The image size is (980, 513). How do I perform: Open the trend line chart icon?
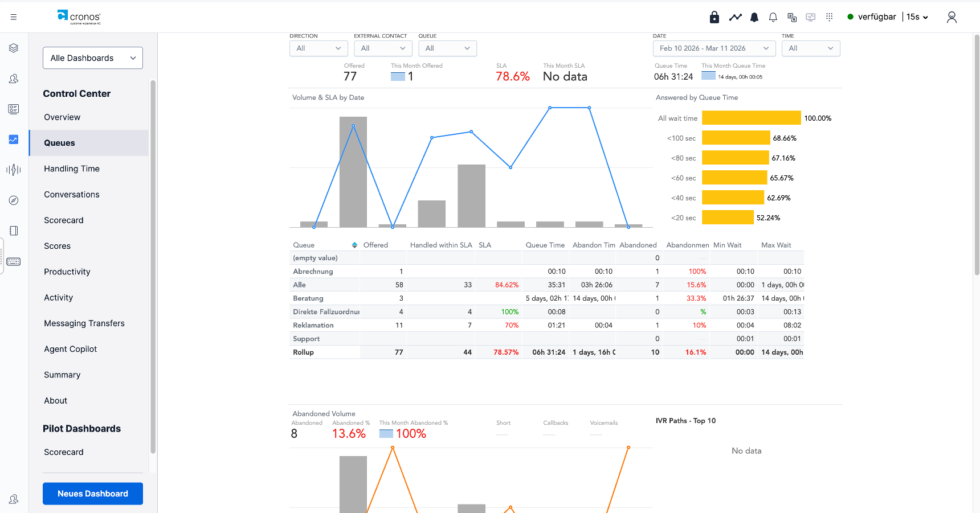(736, 17)
